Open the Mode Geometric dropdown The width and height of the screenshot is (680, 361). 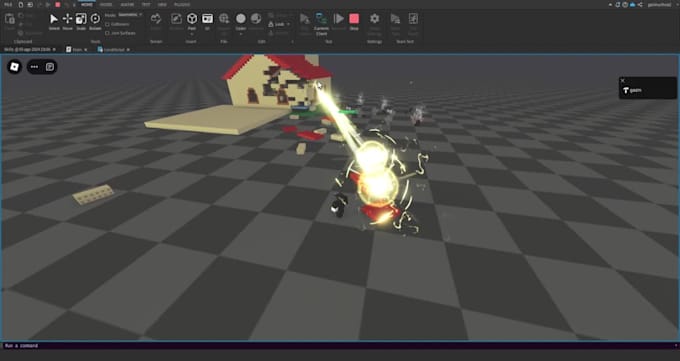coord(130,15)
